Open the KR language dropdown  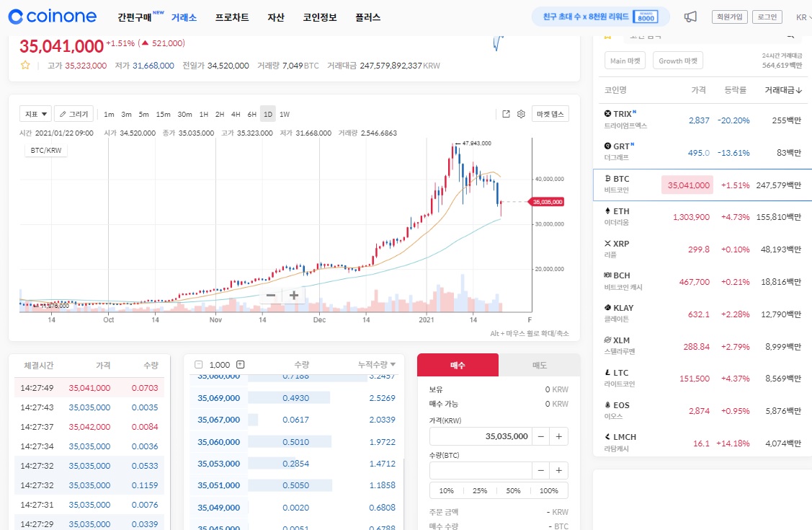click(803, 17)
